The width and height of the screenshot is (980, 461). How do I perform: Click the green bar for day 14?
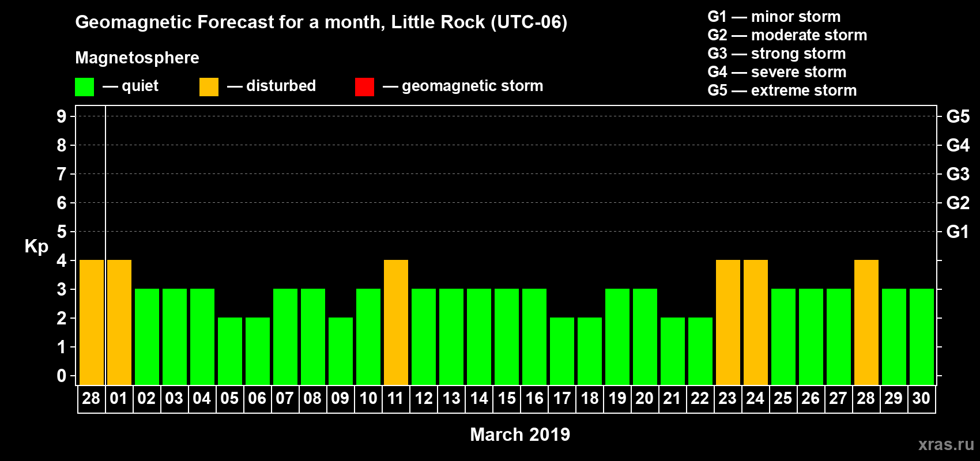(479, 337)
